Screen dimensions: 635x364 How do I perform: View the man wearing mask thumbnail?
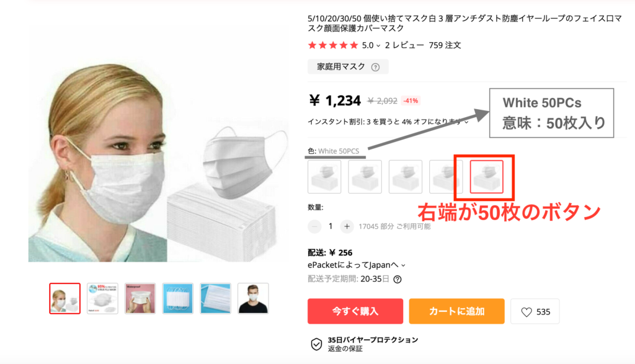(x=253, y=298)
